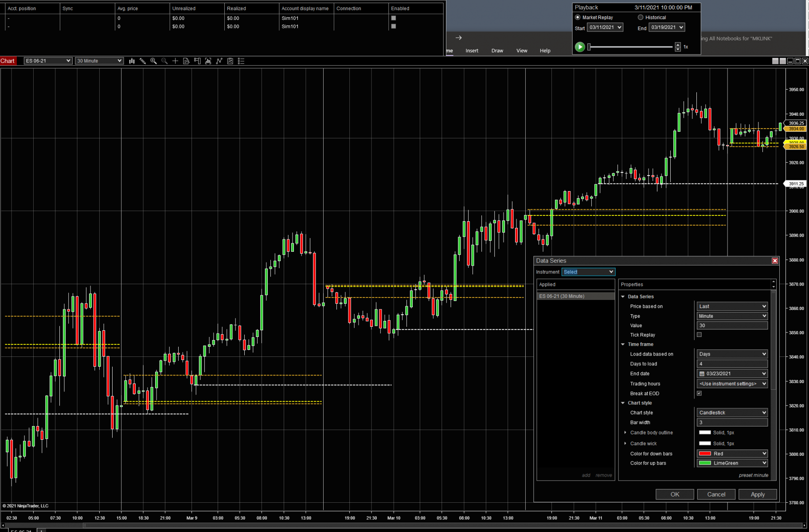Click Cancel in the Data Series dialog

click(716, 494)
